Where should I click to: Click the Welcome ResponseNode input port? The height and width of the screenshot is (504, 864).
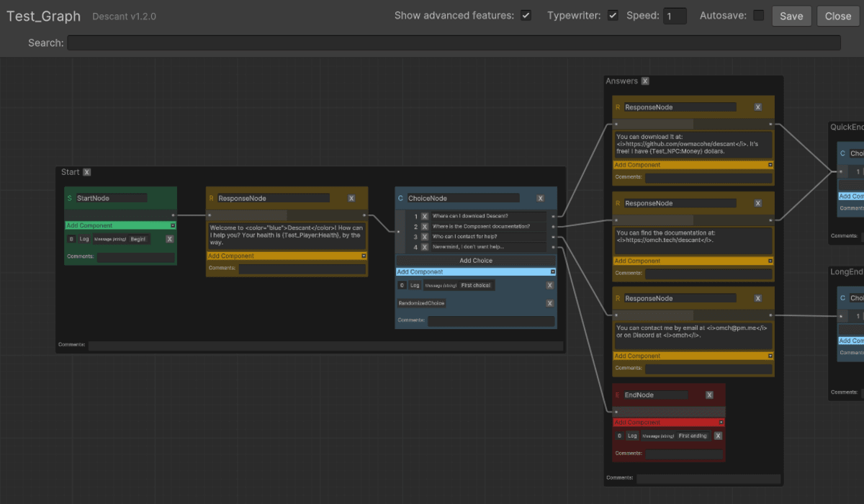[x=210, y=215]
